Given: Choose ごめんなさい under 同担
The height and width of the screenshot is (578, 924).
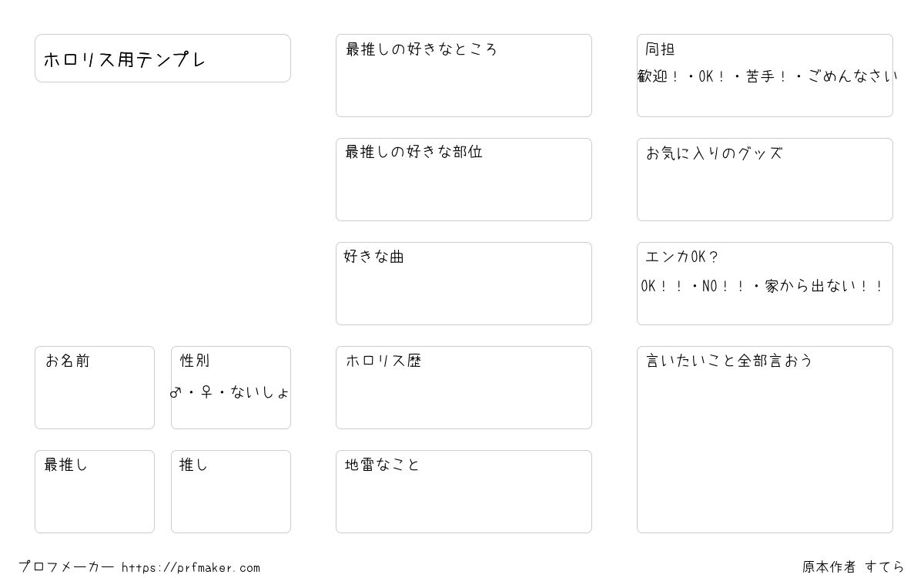Looking at the screenshot, I should pyautogui.click(x=852, y=76).
